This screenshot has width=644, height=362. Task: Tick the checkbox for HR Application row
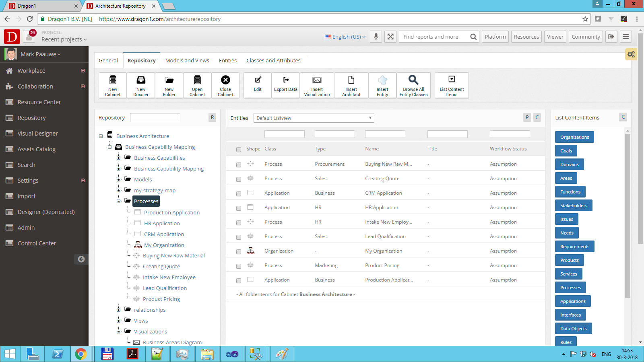pyautogui.click(x=239, y=208)
